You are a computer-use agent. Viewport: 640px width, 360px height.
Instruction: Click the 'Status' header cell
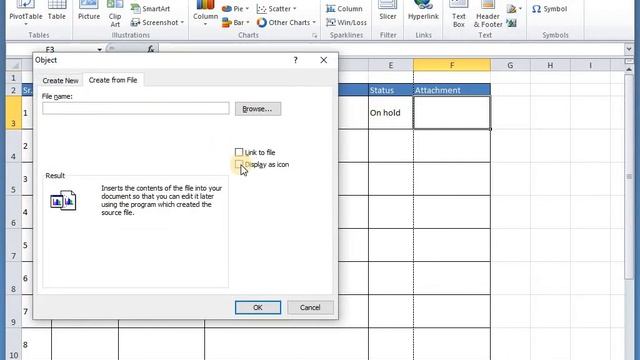coord(391,90)
